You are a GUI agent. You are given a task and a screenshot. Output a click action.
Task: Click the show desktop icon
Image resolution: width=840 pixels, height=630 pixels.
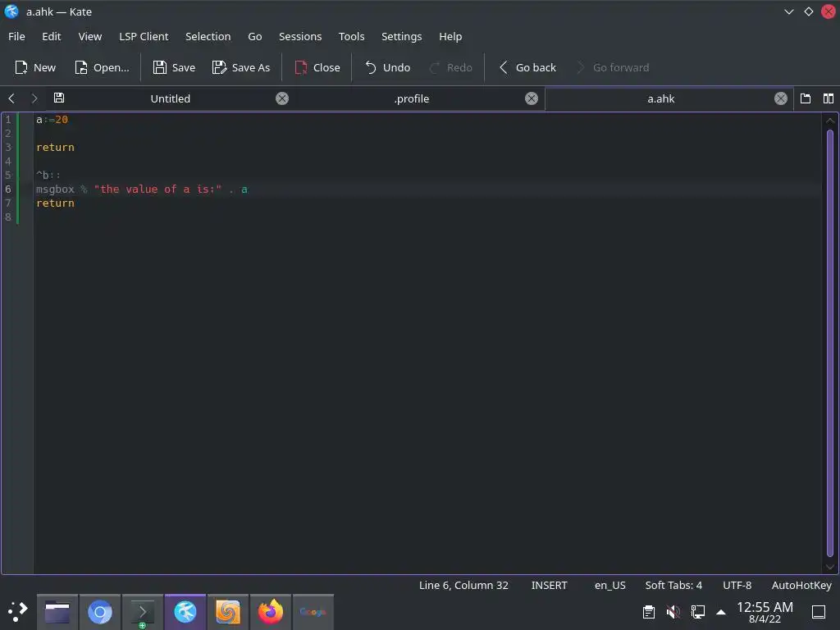[x=819, y=612]
